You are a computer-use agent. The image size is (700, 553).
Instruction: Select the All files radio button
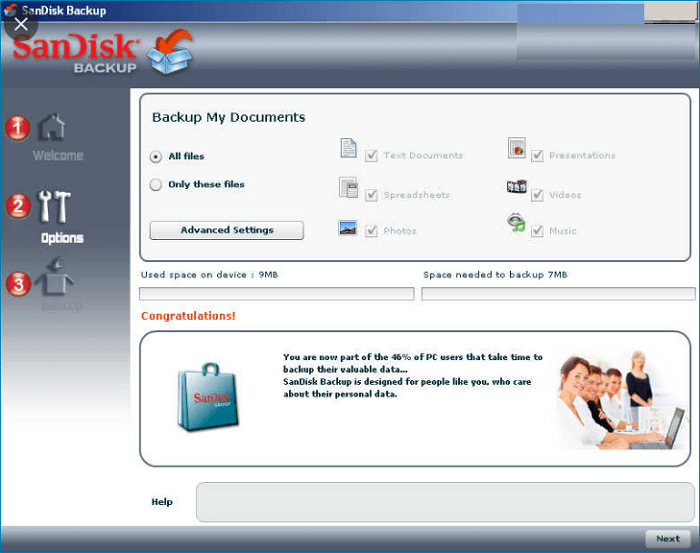coord(156,157)
